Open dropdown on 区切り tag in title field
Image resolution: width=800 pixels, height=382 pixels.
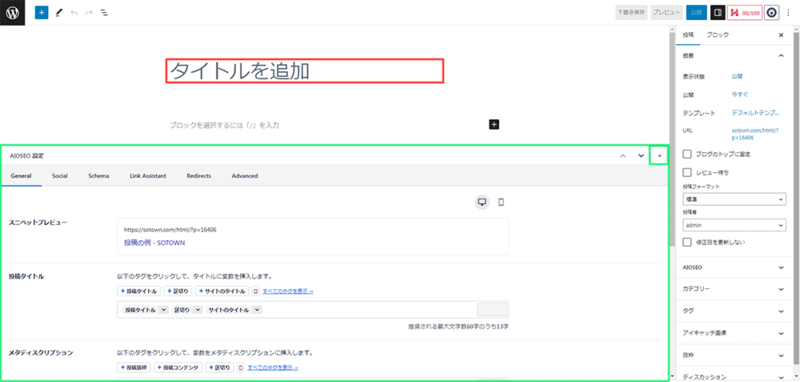click(x=197, y=310)
